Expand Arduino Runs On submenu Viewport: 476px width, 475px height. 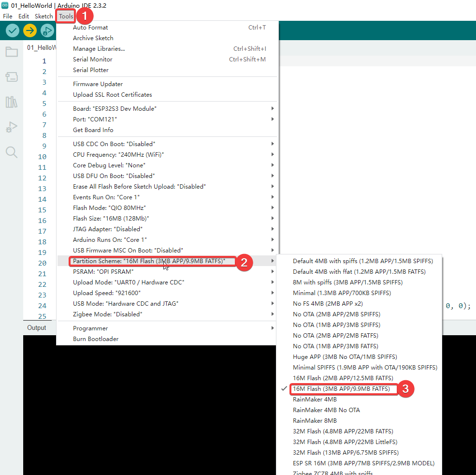167,239
